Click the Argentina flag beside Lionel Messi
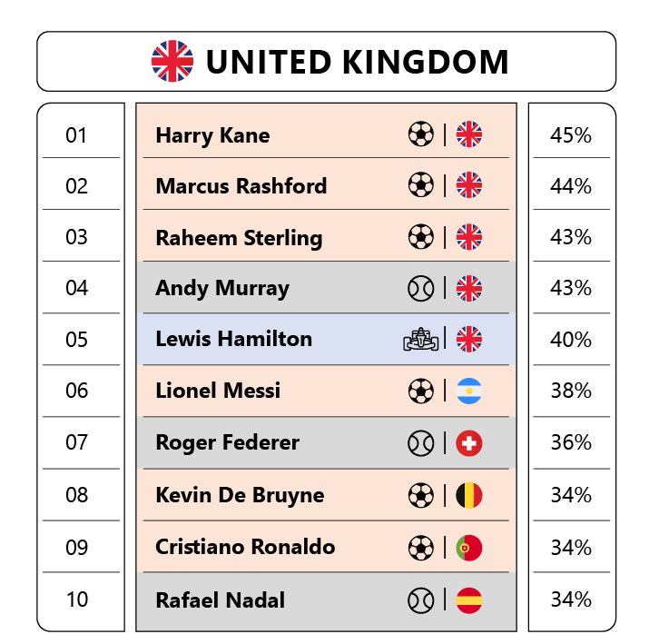The image size is (659, 644). 469,391
